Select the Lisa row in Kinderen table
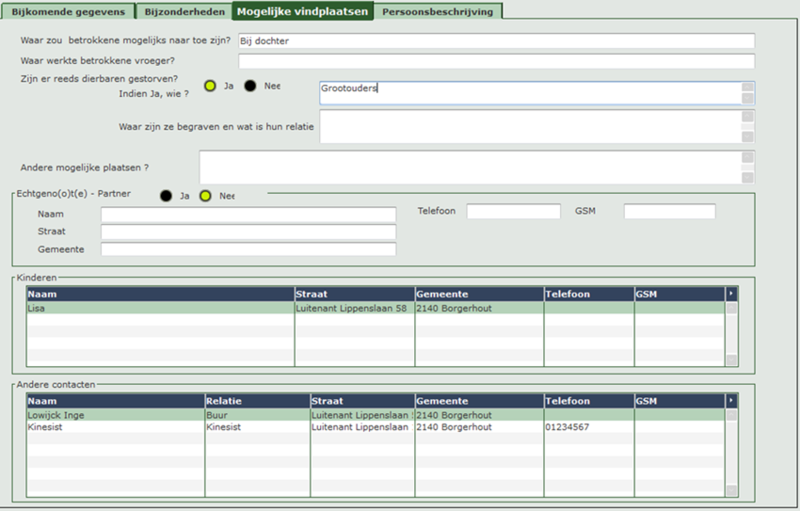 click(160, 309)
